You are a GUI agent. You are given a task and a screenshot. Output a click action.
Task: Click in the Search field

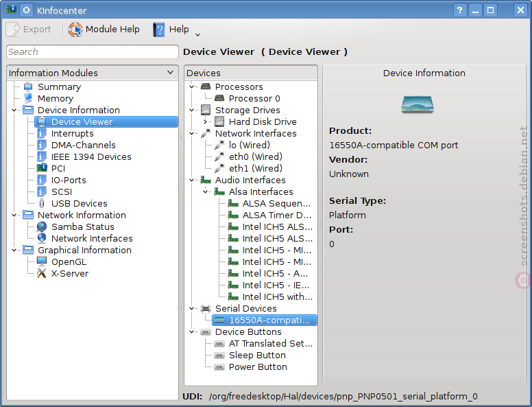pos(93,52)
